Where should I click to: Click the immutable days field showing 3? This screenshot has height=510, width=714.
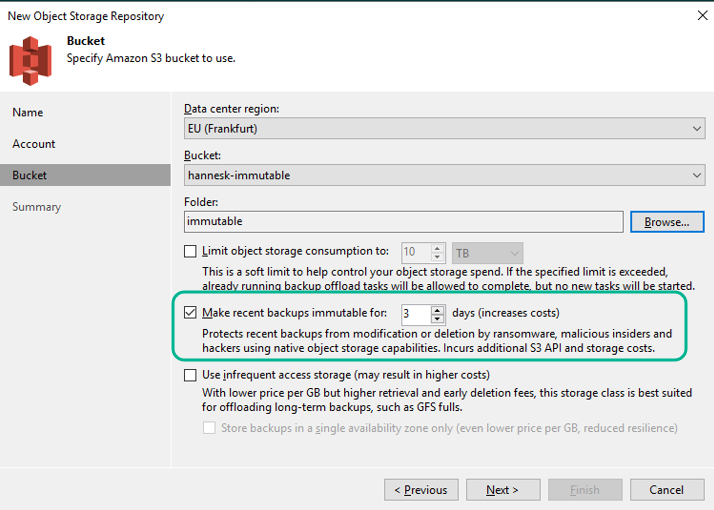415,314
